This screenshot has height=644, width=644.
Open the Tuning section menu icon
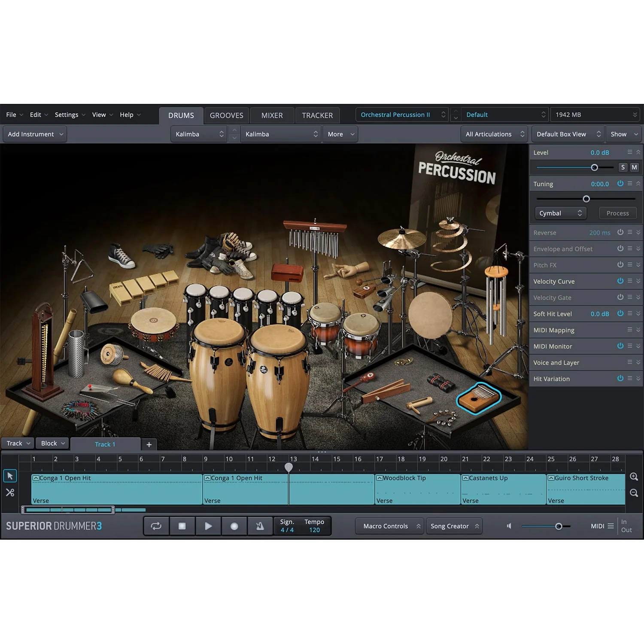(630, 183)
